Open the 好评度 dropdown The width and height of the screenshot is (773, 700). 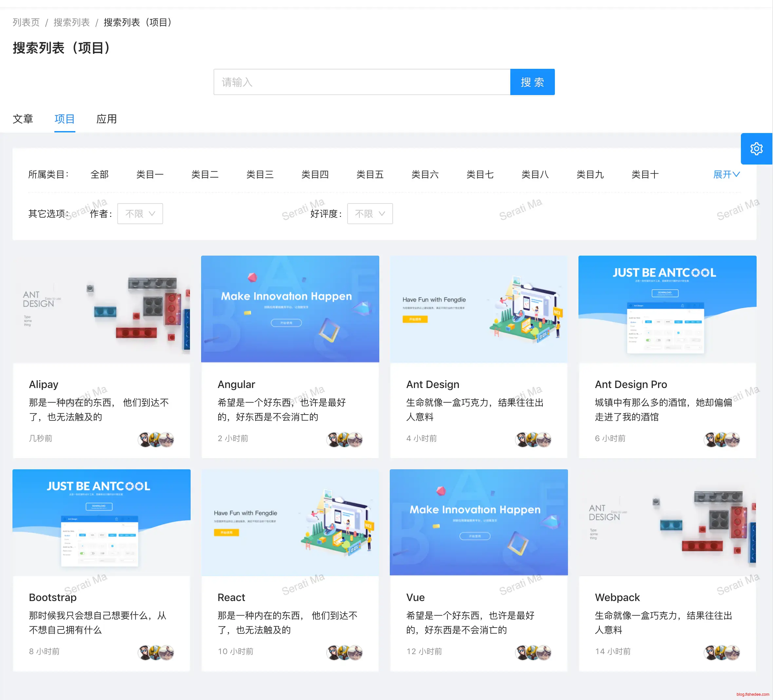369,214
